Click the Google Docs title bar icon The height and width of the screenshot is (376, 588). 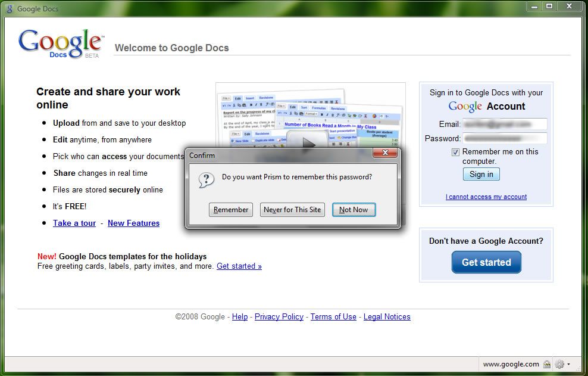(x=10, y=8)
